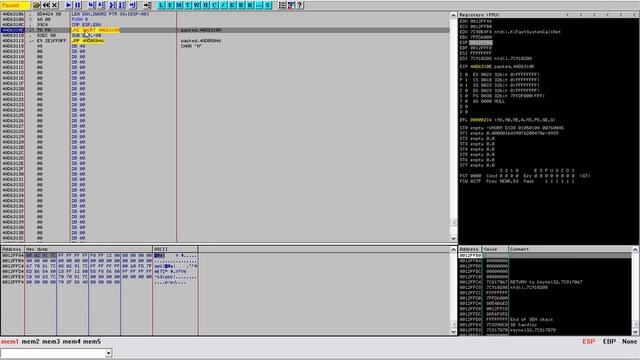Open Help with the question mark icon
The image size is (640, 360).
[x=300, y=5]
